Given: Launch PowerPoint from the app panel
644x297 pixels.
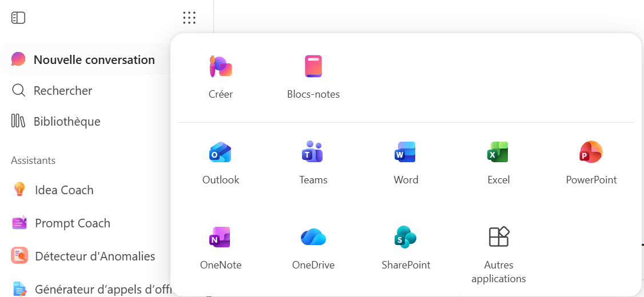Looking at the screenshot, I should pyautogui.click(x=591, y=152).
